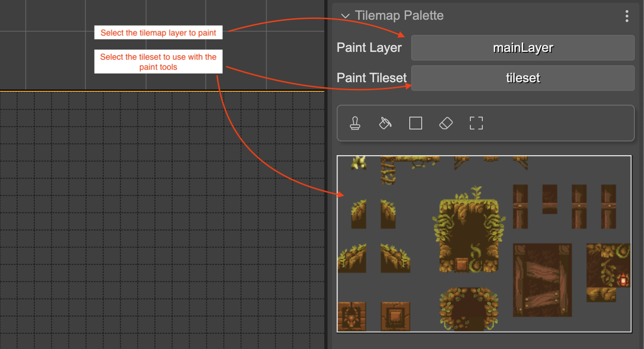Click a cell in the empty tilemap grid
Viewport: 644px width, 349px height.
[138, 207]
